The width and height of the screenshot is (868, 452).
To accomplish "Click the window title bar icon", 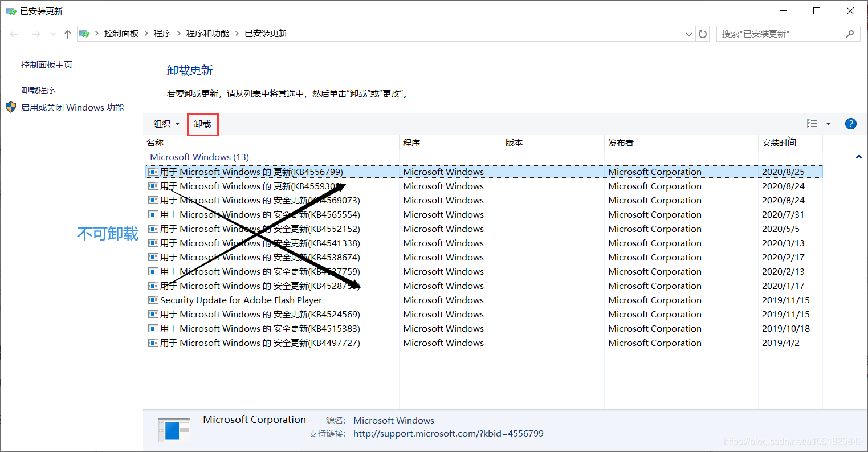I will [x=11, y=11].
